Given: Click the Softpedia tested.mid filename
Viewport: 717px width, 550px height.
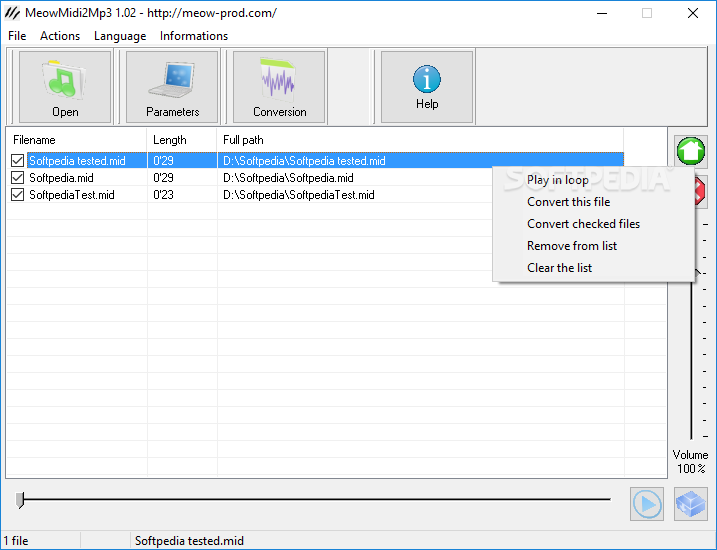Looking at the screenshot, I should point(77,160).
